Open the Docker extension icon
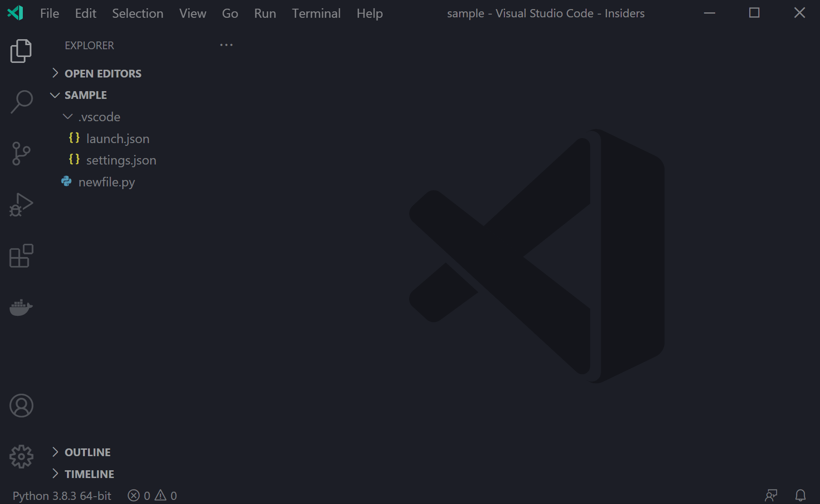 (21, 308)
